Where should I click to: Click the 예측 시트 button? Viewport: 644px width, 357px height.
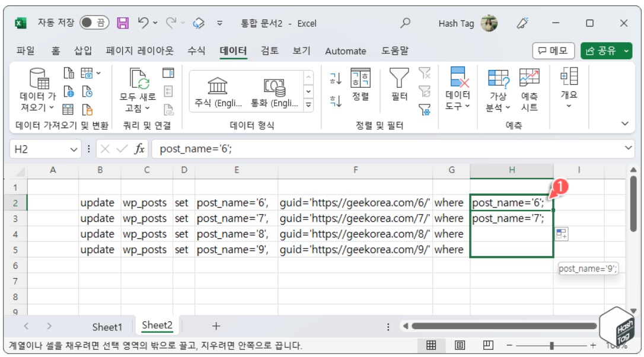click(x=530, y=90)
